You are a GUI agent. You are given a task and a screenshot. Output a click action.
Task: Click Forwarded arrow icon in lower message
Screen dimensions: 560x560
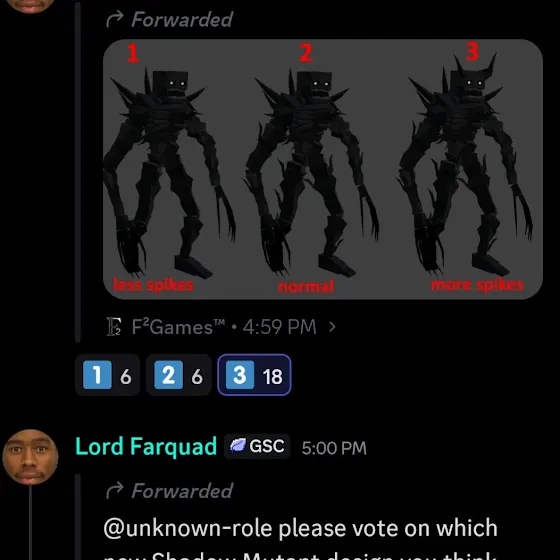pos(115,490)
